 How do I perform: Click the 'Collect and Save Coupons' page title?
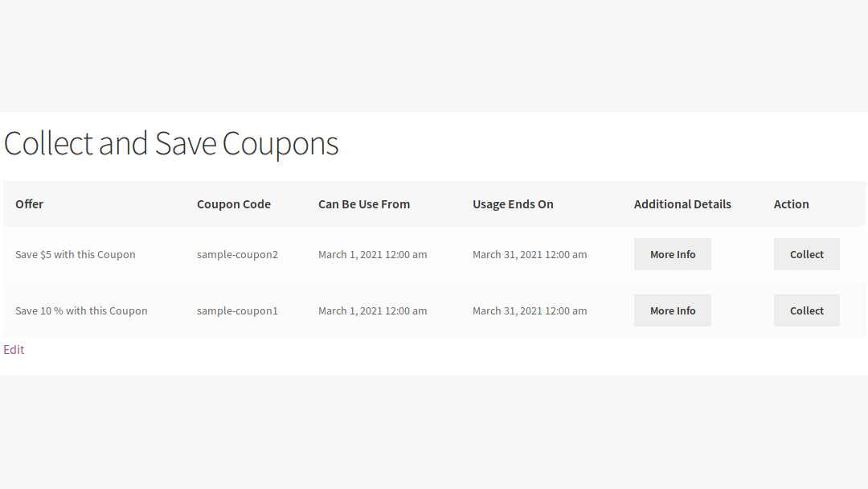point(171,143)
